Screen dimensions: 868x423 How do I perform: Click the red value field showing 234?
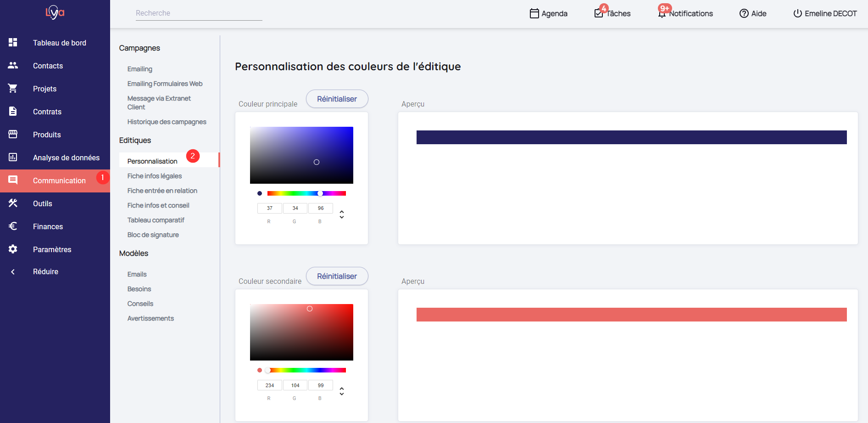pyautogui.click(x=270, y=385)
